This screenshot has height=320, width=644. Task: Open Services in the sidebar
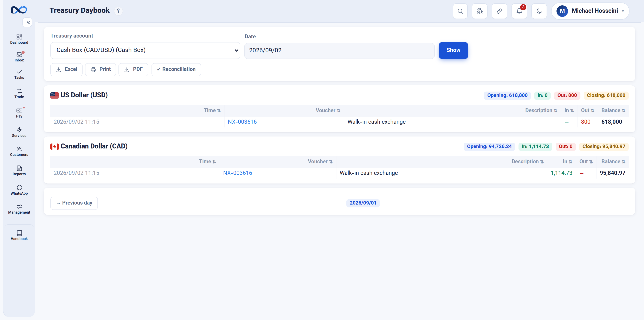pos(19,132)
